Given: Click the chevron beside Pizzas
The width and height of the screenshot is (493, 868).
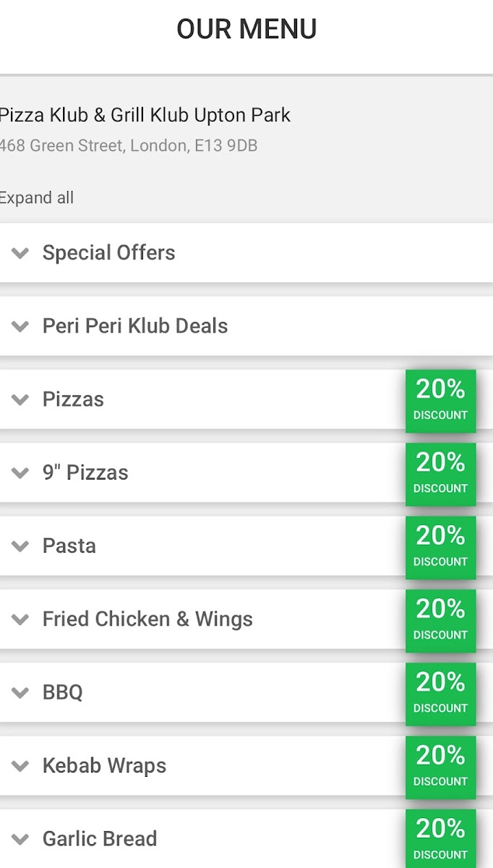Looking at the screenshot, I should click(20, 399).
